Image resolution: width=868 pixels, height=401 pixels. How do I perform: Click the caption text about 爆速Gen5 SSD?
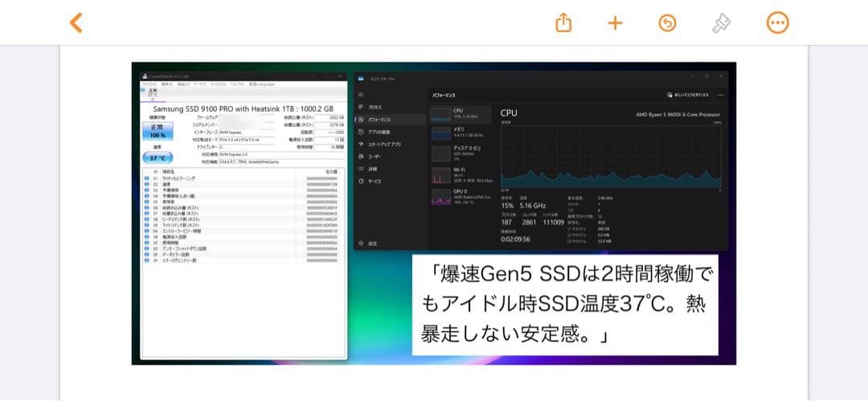pos(565,304)
